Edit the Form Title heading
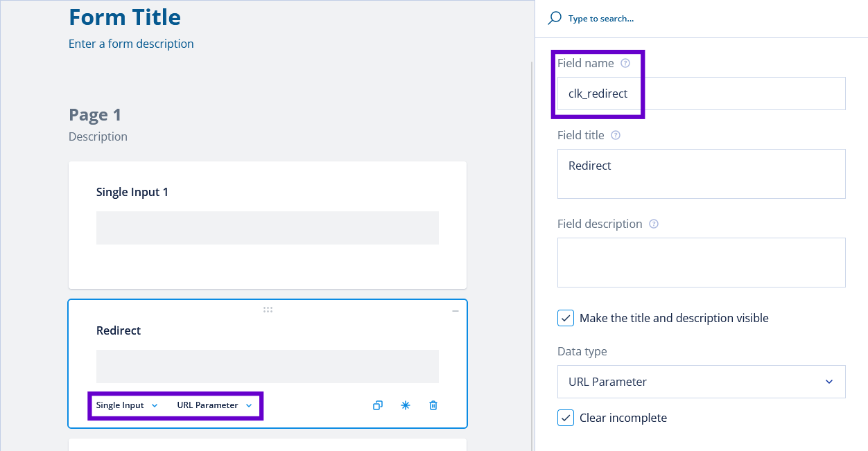Image resolution: width=868 pixels, height=451 pixels. (x=125, y=17)
